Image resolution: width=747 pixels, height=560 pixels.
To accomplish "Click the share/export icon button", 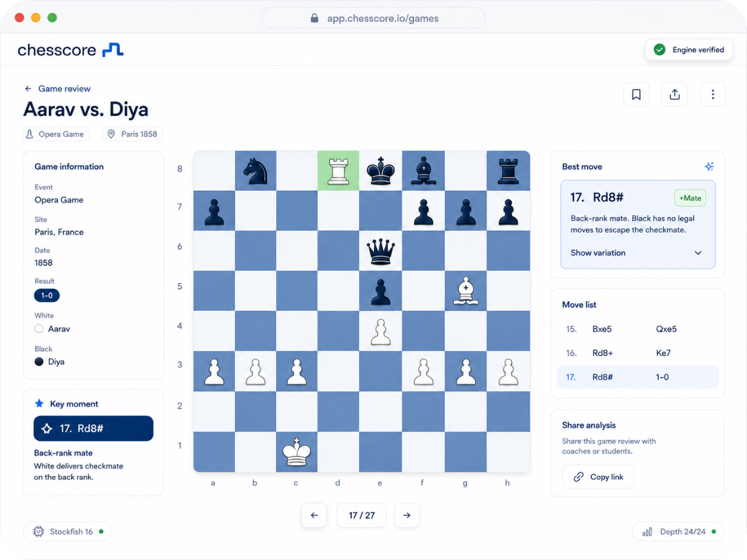I will coord(675,94).
